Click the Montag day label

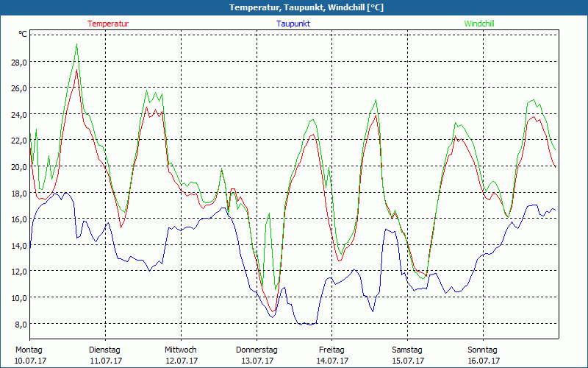tap(29, 350)
